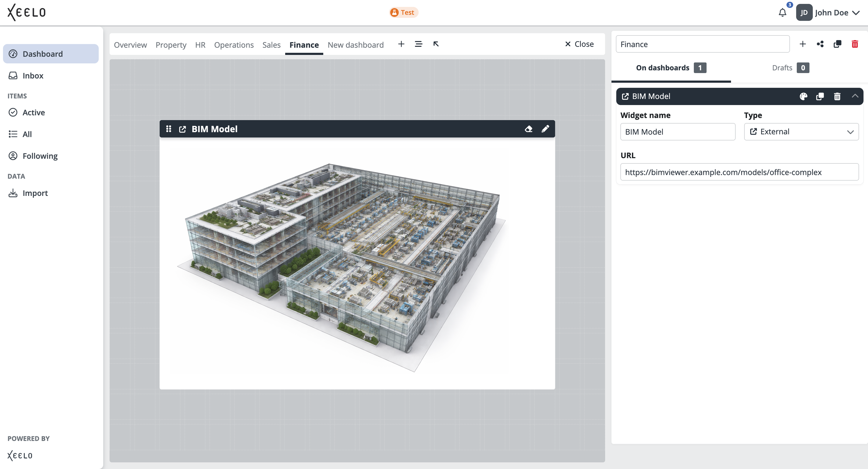Click the pencil edit icon on BIM Model widget
This screenshot has height=469, width=868.
coord(545,129)
